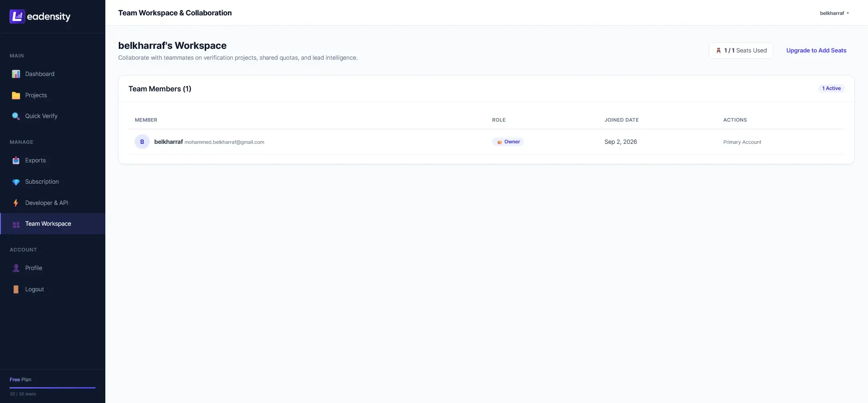Click the Owner role badge
Viewport: 868px width, 403px height.
tap(508, 142)
